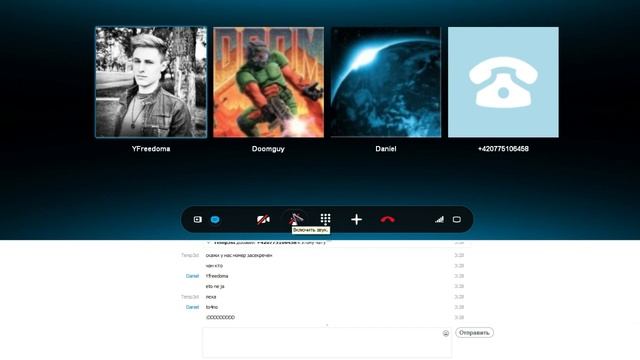Image resolution: width=640 pixels, height=360 pixels.
Task: Send the message with Отправить
Action: [x=474, y=333]
